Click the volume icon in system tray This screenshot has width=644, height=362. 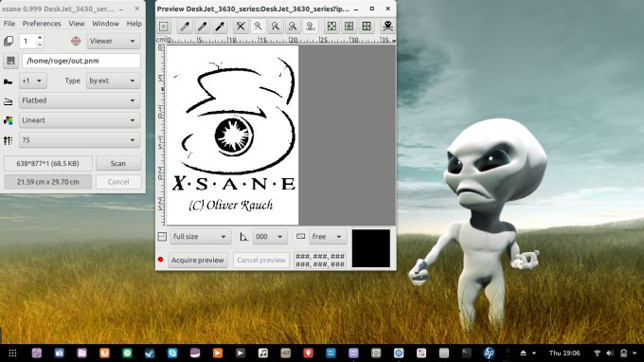pyautogui.click(x=610, y=353)
